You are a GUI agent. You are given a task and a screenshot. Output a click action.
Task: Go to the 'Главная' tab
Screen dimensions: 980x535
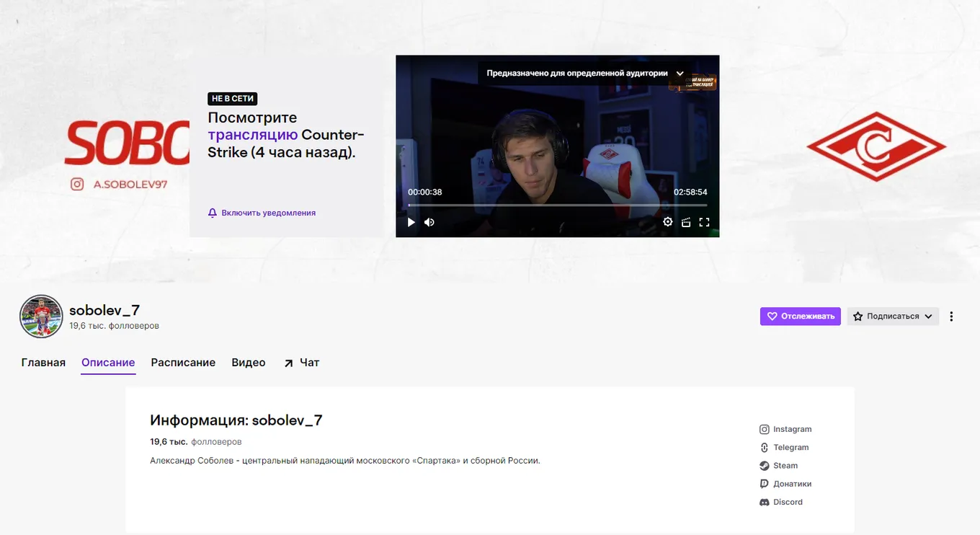coord(43,363)
